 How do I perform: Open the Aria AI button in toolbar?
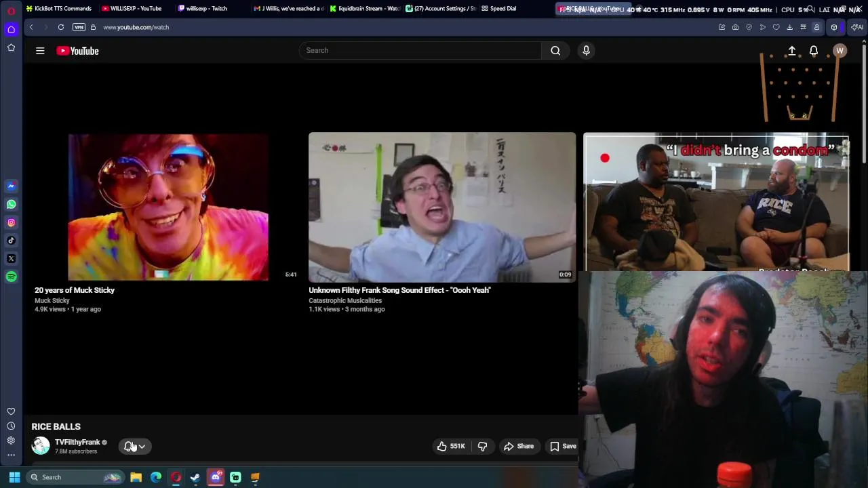point(857,27)
